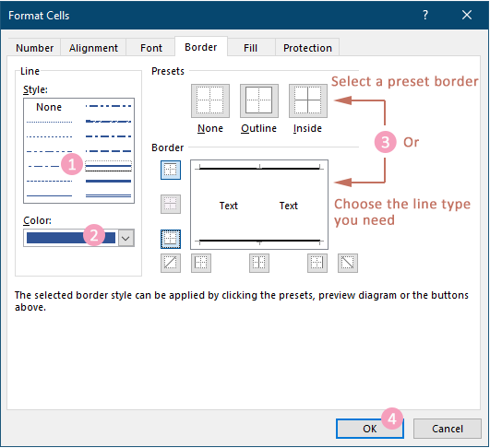Open the line Color dropdown arrow
The height and width of the screenshot is (448, 490).
pyautogui.click(x=125, y=238)
